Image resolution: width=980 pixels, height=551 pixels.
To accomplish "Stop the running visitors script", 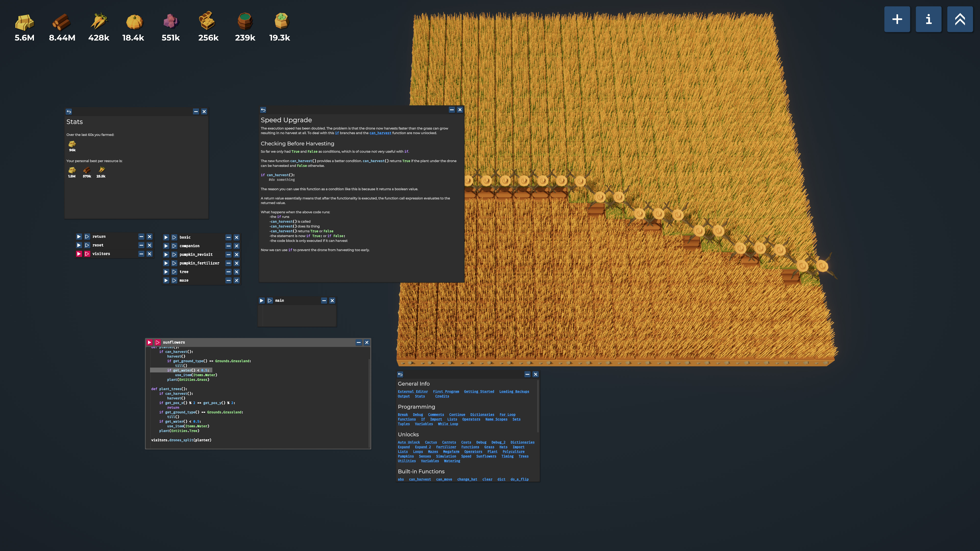I will (x=79, y=254).
